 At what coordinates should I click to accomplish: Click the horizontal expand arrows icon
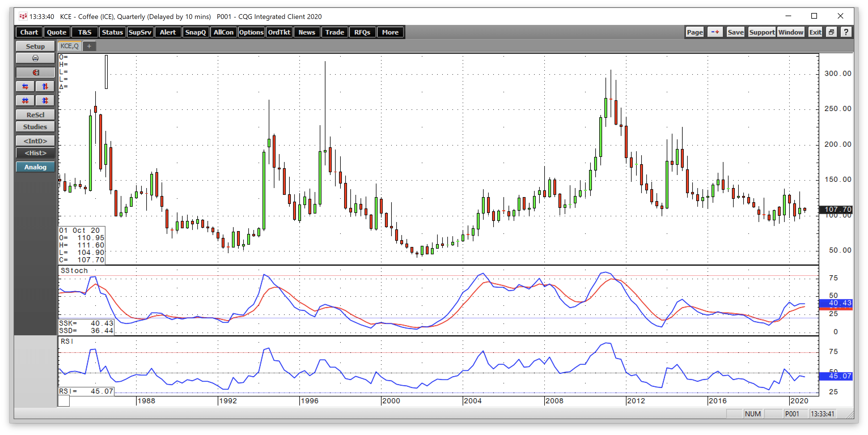click(25, 87)
